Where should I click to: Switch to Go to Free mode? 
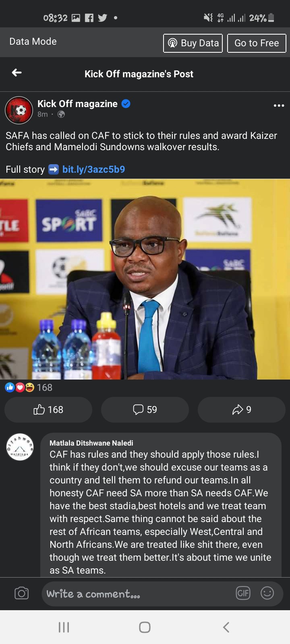click(x=257, y=43)
